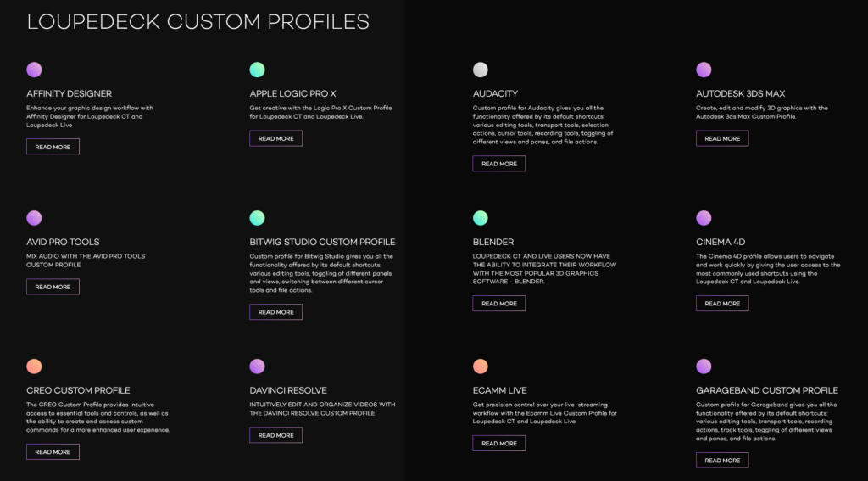Click the green circle icon above Blender
This screenshot has height=481, width=868.
pos(481,218)
